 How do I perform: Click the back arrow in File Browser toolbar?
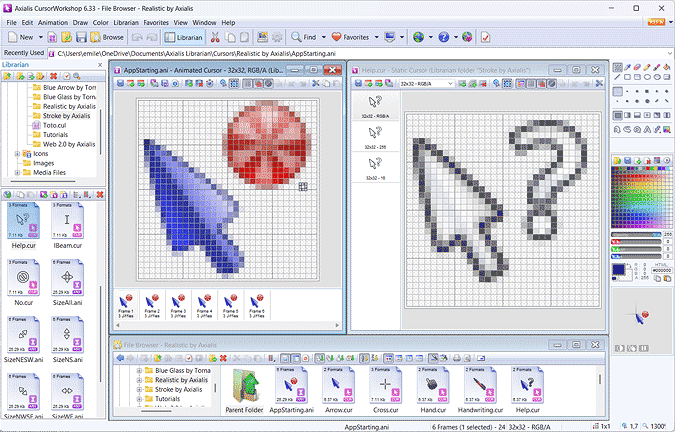pos(120,358)
